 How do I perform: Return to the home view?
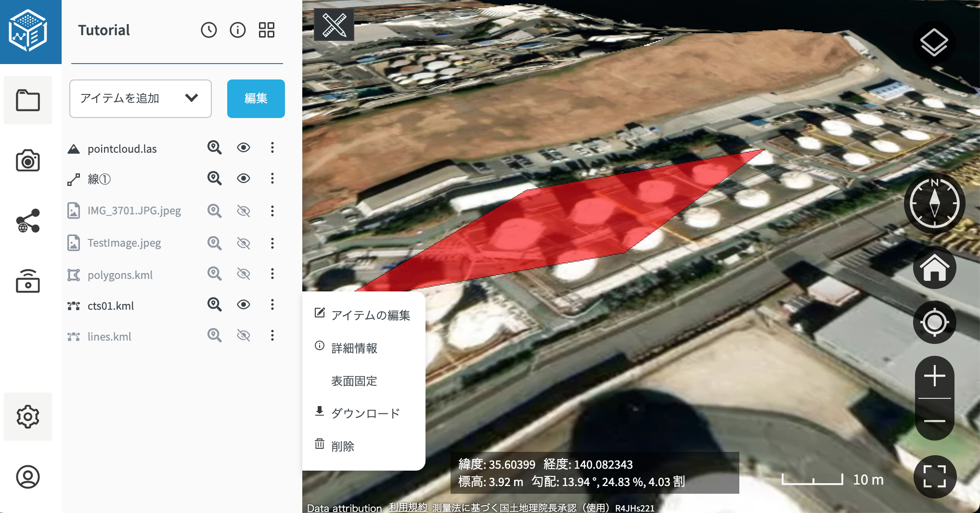tap(934, 268)
